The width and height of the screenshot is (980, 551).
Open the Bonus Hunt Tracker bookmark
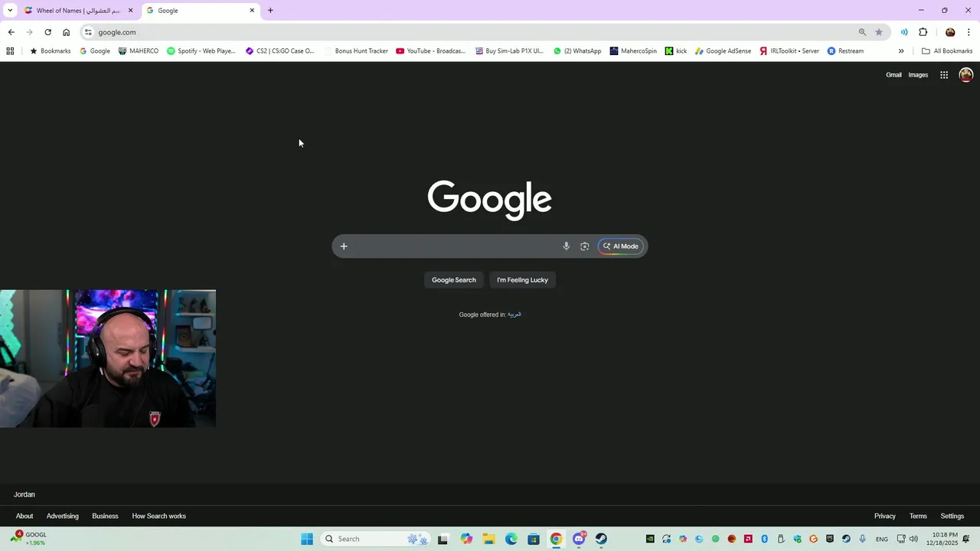tap(356, 51)
